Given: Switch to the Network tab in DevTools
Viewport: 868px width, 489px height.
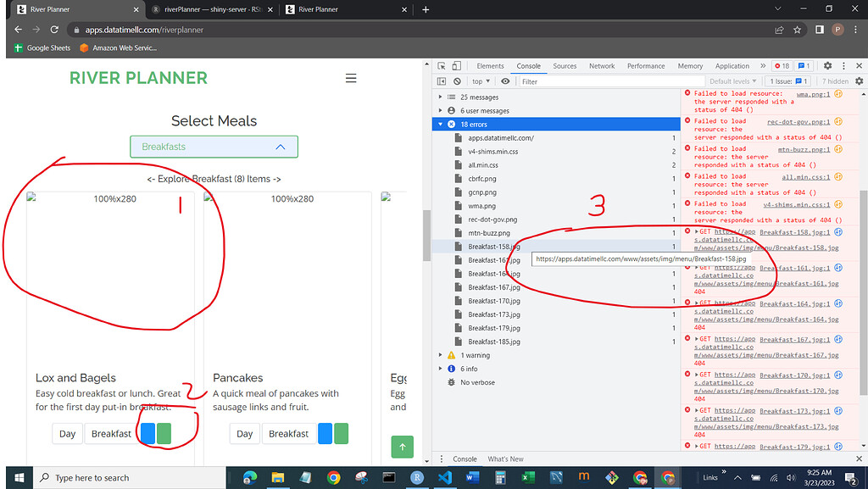Looking at the screenshot, I should (602, 65).
